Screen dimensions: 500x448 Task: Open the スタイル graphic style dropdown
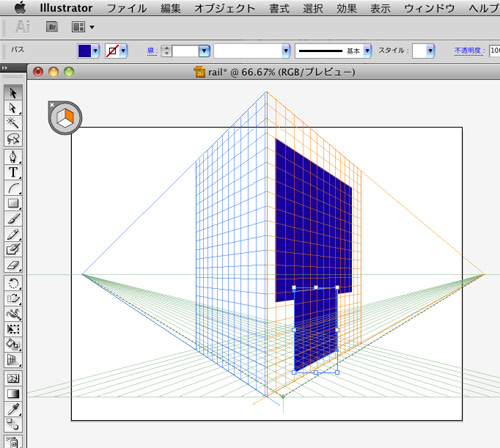point(430,51)
